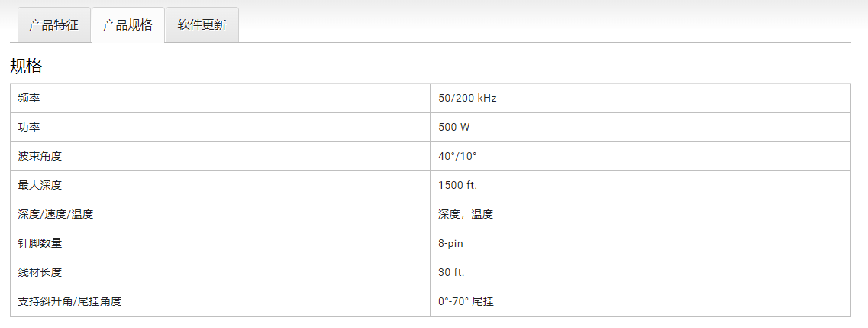Select the 30 ft. cable length value
The width and height of the screenshot is (868, 328).
tap(452, 273)
